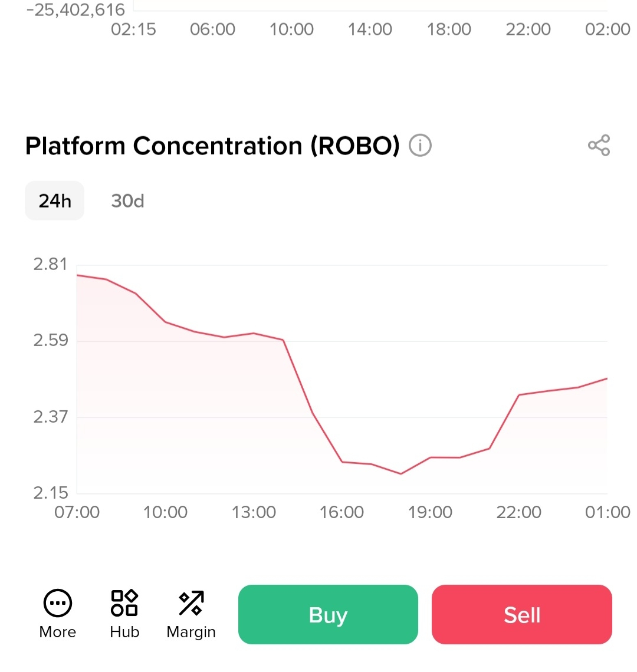Select the 16:00 label on concentration chart

tap(342, 512)
